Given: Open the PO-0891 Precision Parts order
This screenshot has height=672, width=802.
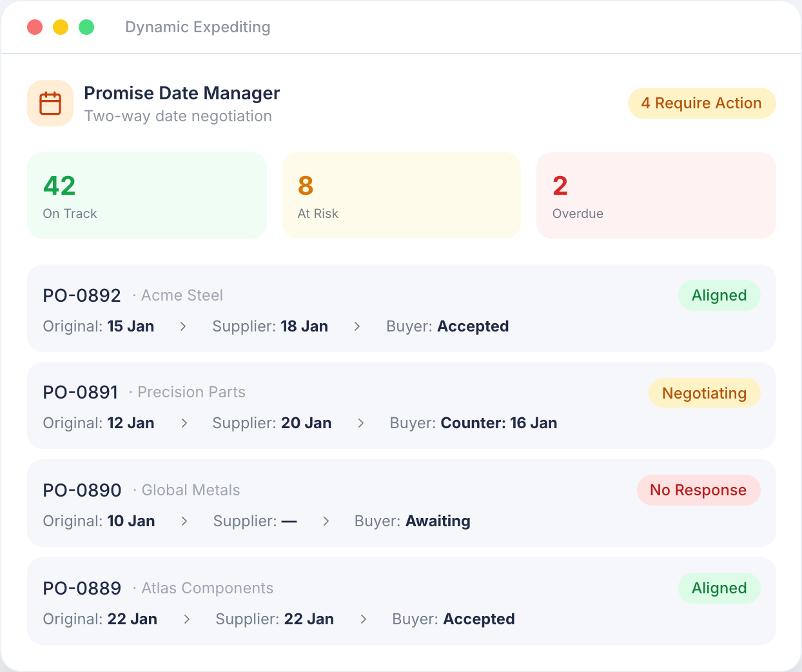Looking at the screenshot, I should [x=402, y=406].
